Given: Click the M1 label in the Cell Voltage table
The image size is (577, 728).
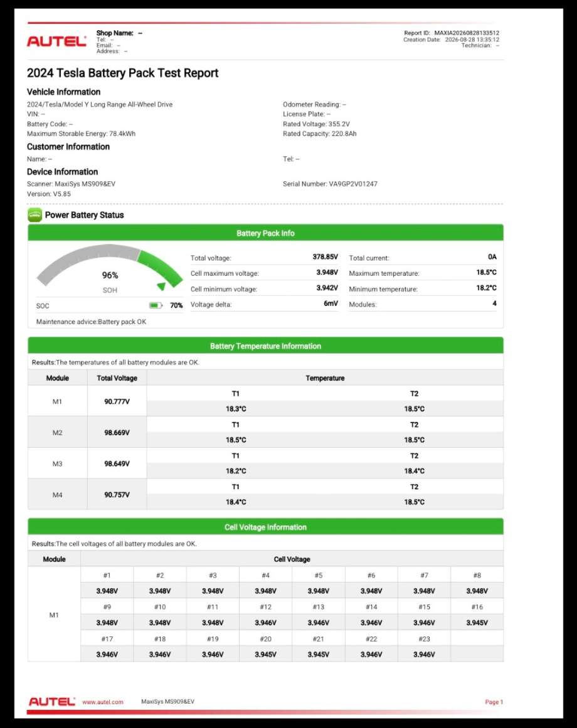Looking at the screenshot, I should pos(54,615).
